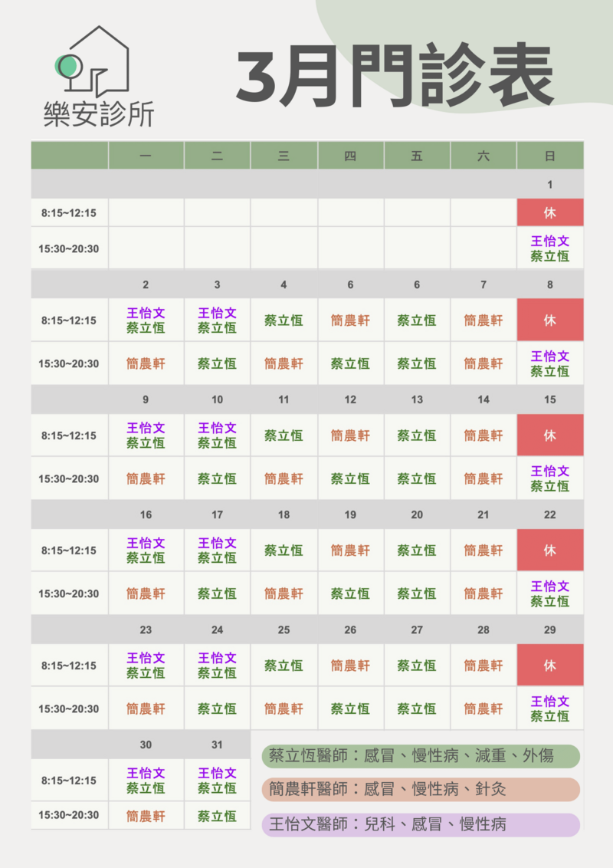The image size is (613, 868).
Task: Click 簡農軒 in March 30 evening slot
Action: 146,816
